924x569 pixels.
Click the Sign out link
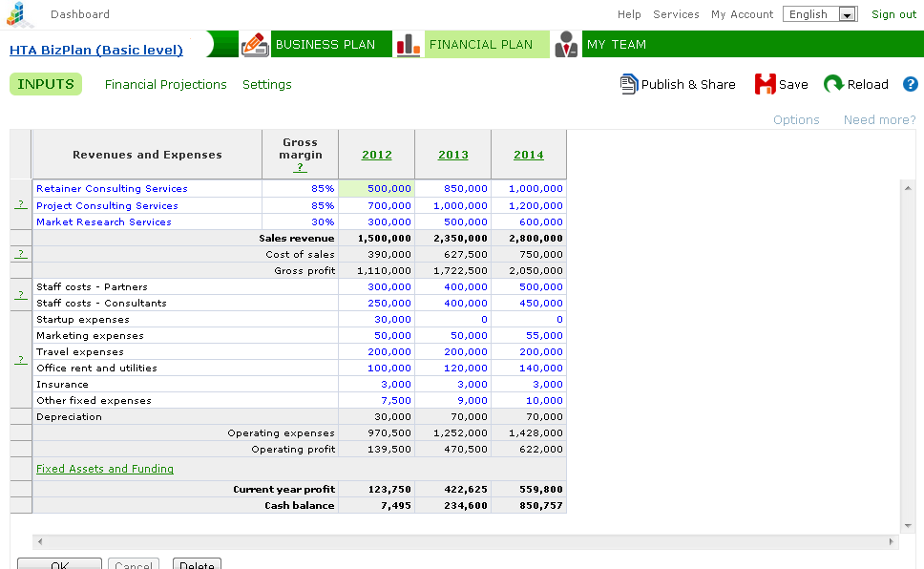click(x=893, y=14)
